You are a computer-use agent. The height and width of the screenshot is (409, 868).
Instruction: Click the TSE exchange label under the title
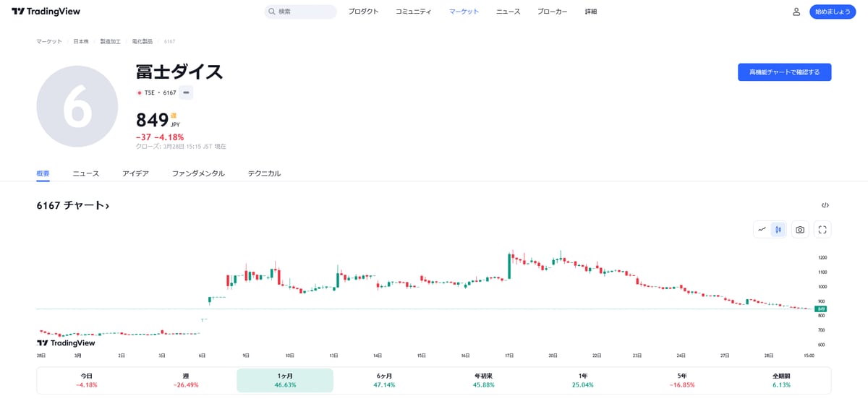click(150, 92)
